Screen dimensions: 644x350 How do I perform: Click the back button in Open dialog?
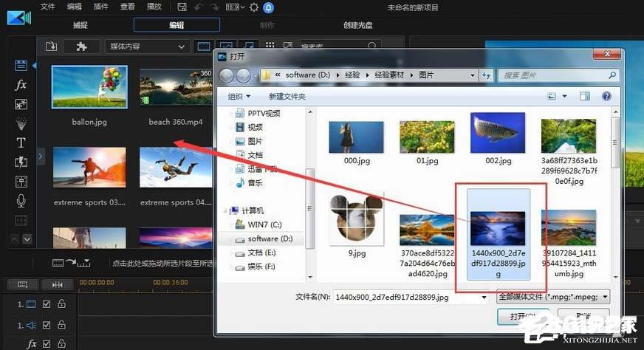(x=226, y=75)
